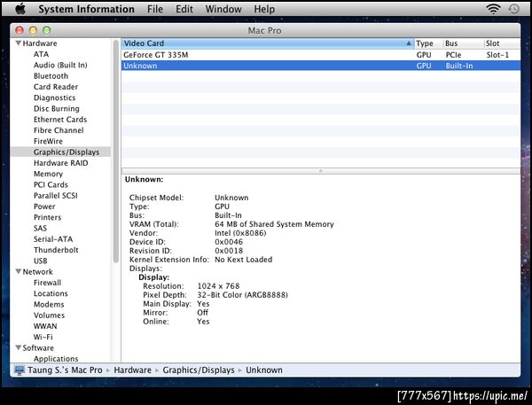The image size is (532, 405).
Task: Click Hardware in the path bar
Action: coord(133,370)
